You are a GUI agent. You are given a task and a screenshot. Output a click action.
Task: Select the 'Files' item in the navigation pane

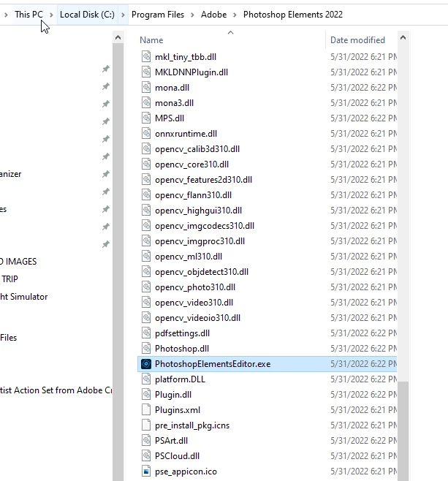9,338
